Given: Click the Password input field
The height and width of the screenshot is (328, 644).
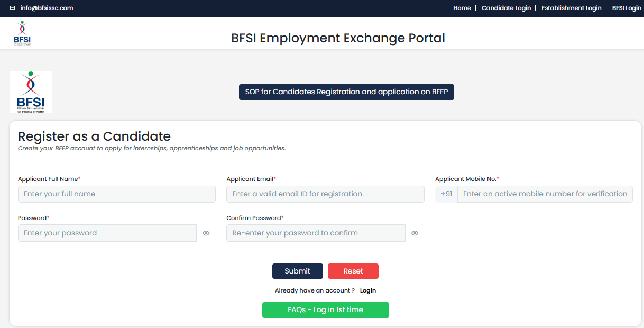Looking at the screenshot, I should click(x=107, y=233).
